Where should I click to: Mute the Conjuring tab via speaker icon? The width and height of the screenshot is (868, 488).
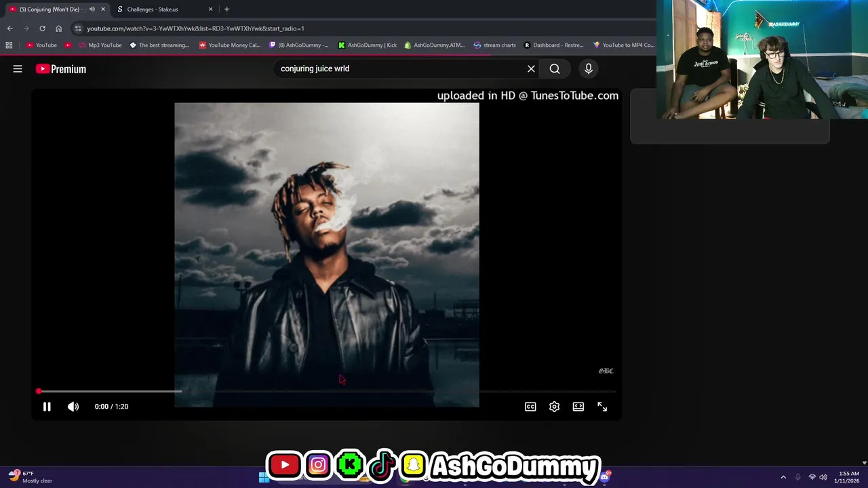point(92,9)
